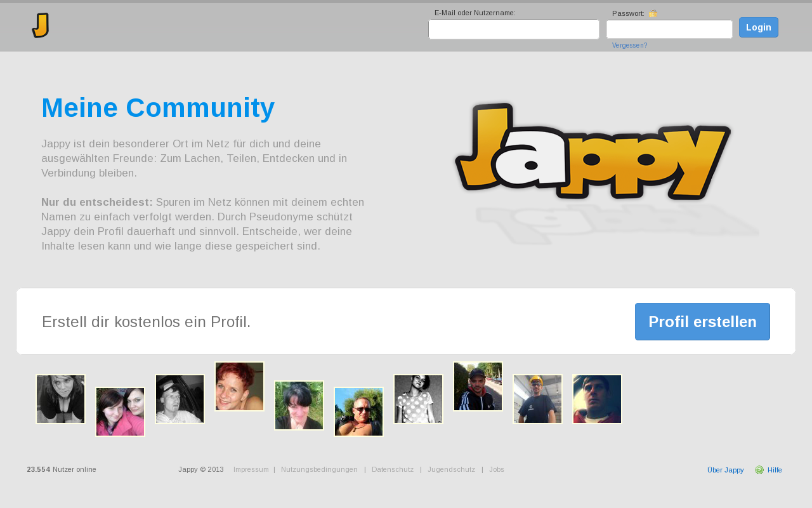Open the Datenschutz footer link
This screenshot has height=508, width=812.
pos(393,469)
